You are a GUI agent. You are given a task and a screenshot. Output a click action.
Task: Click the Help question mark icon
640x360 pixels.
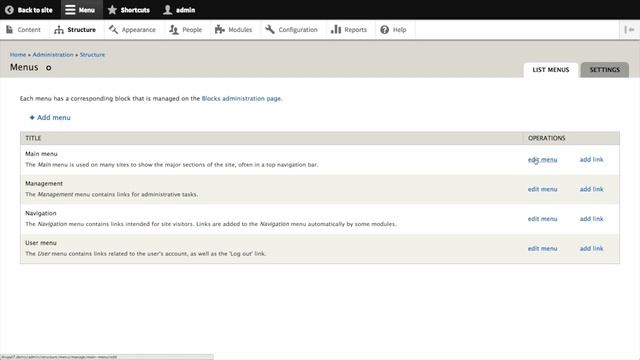384,30
